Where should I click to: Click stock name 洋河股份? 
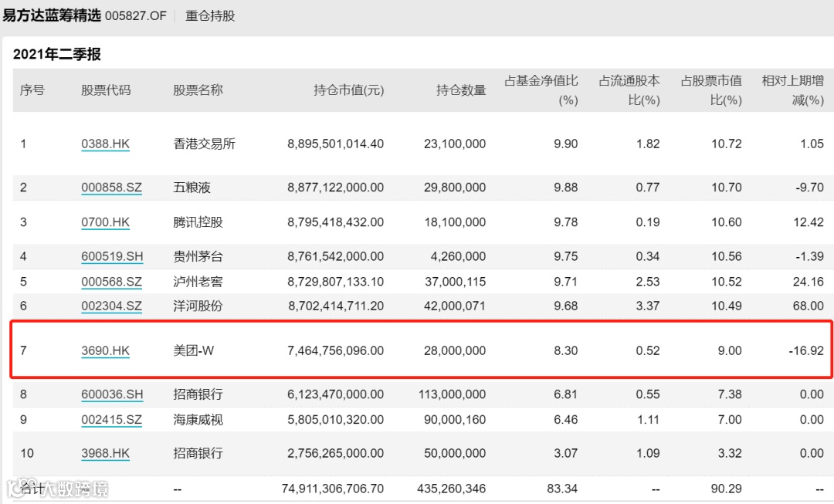[198, 306]
